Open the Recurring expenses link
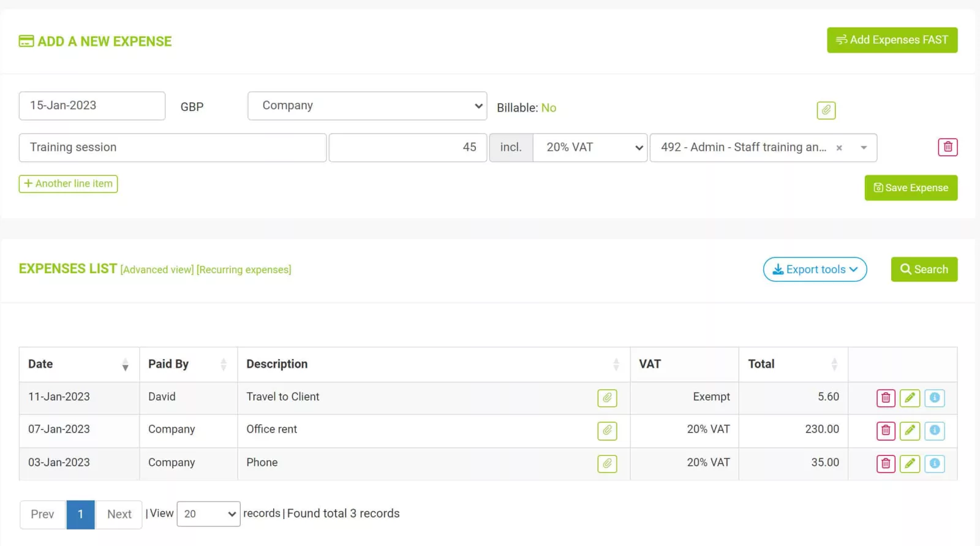Screen dimensions: 980x546 244,270
